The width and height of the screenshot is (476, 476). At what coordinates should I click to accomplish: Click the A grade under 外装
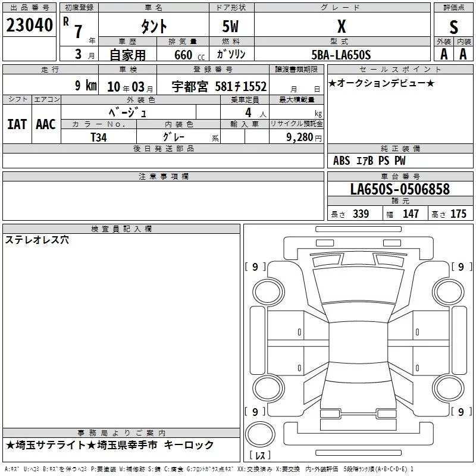click(x=444, y=54)
